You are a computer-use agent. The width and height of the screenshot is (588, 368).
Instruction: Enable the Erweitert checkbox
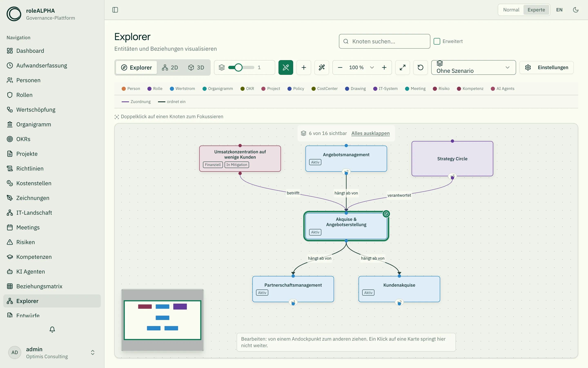point(437,41)
